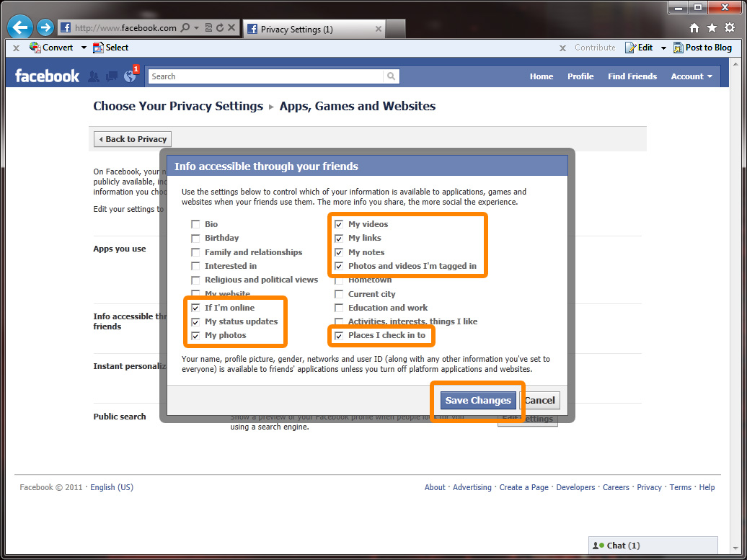747x560 pixels.
Task: Open the English (US) language link
Action: (112, 487)
